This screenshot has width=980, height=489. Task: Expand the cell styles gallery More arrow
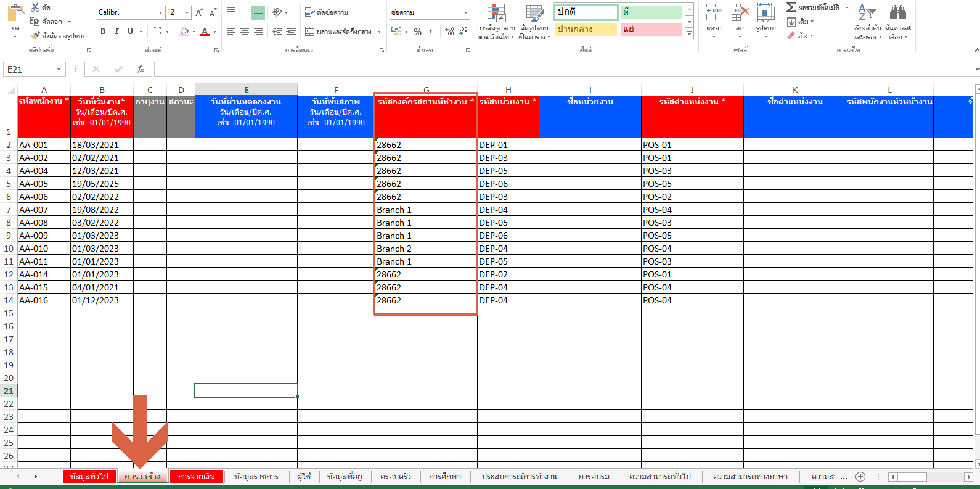(690, 33)
